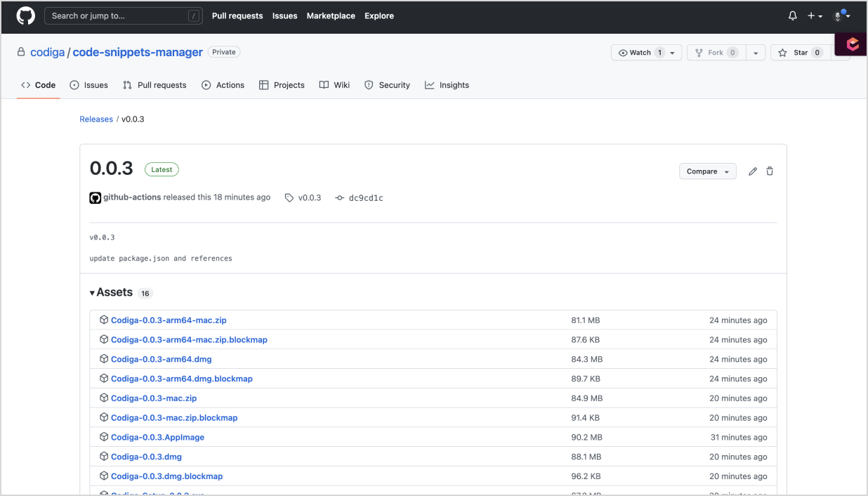Image resolution: width=868 pixels, height=496 pixels.
Task: Open Marketplace in the top navigation
Action: [x=331, y=15]
